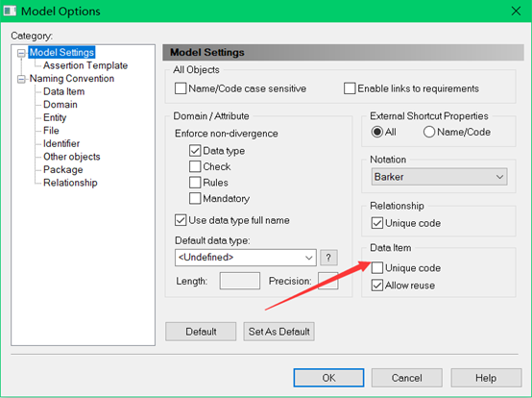Click the Model Options title bar icon
The image size is (532, 398).
(10, 11)
